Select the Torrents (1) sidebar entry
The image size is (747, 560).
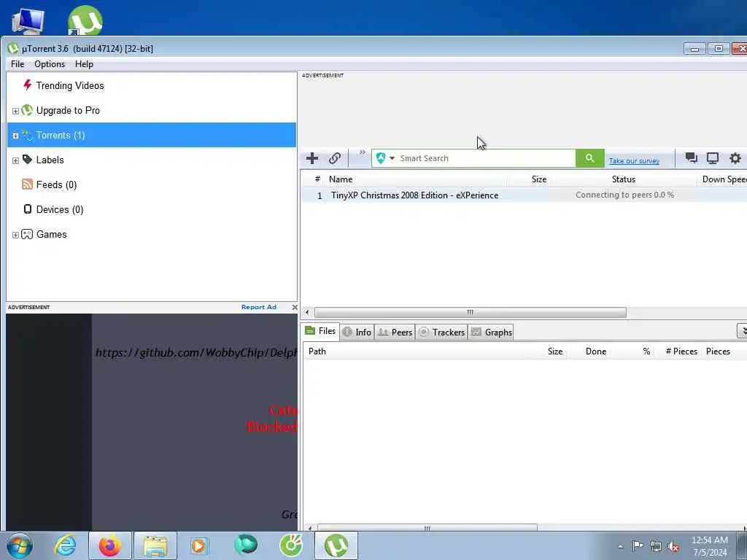click(x=152, y=135)
